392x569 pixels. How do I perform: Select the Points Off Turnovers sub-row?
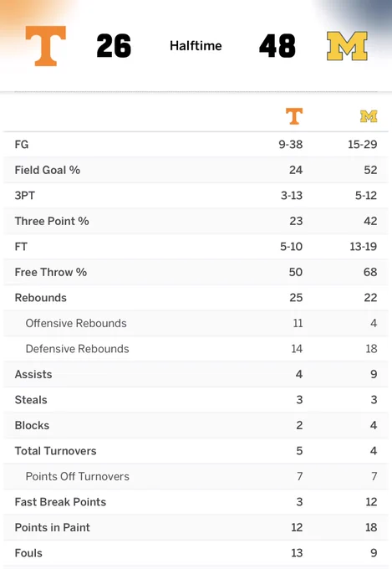point(196,476)
